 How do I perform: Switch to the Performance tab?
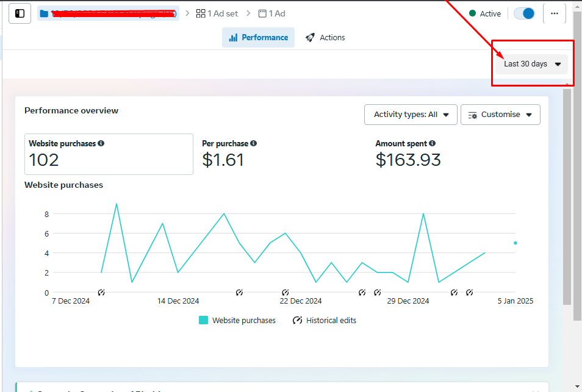point(258,38)
